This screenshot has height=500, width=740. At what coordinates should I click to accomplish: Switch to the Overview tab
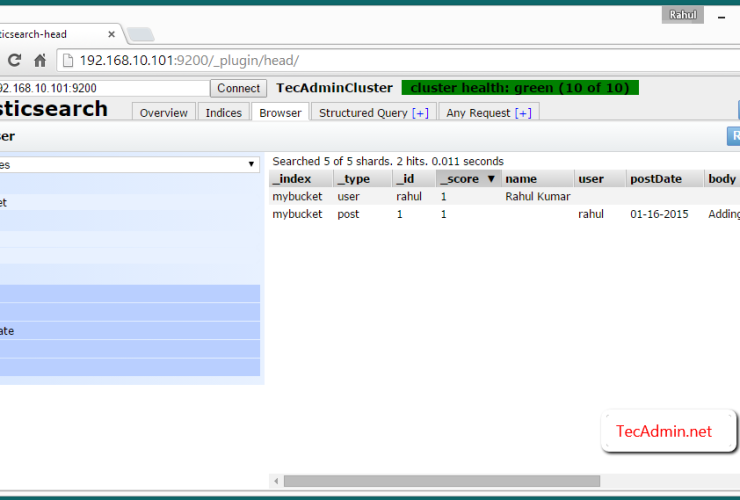[163, 113]
